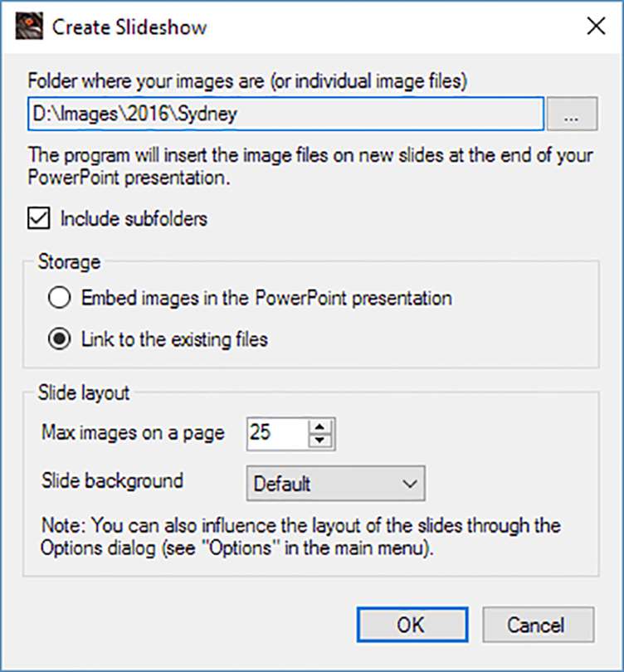This screenshot has width=624, height=672.
Task: Click the Create Slideshow title bar text
Action: 129,27
